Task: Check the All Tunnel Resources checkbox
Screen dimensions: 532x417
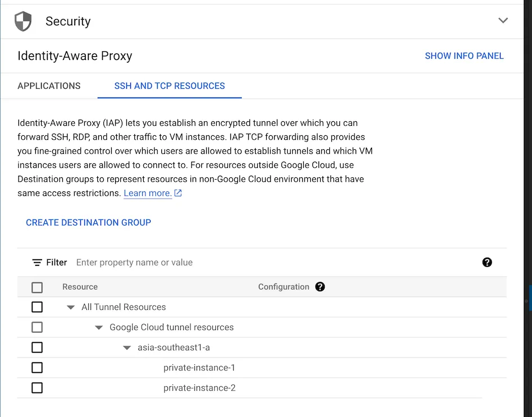Action: tap(37, 307)
